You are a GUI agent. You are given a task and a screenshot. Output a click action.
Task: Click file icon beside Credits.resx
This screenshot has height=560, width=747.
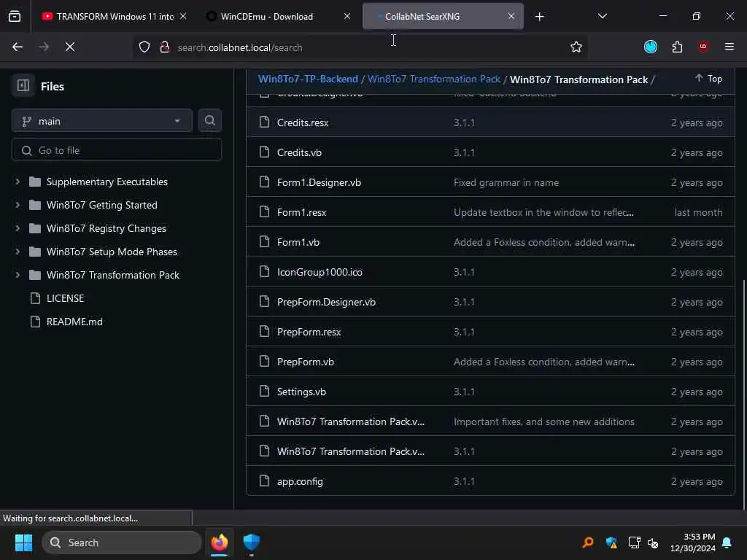[264, 122]
